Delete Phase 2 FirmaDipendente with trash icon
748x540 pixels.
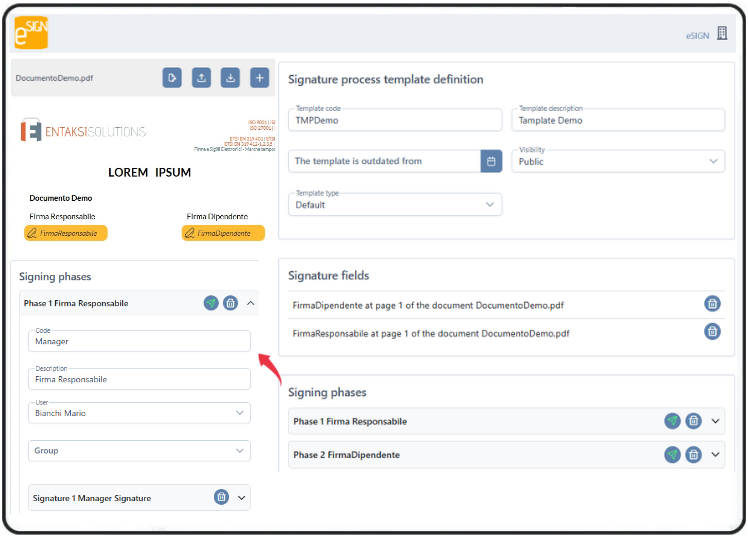694,455
